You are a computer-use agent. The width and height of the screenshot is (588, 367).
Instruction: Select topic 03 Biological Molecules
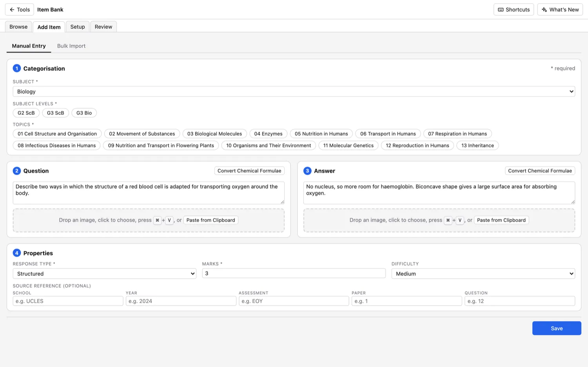(214, 134)
